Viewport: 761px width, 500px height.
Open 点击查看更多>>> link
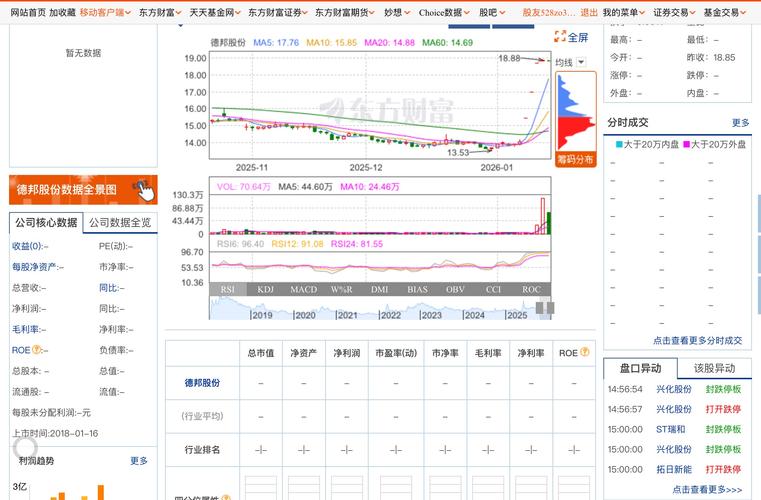[707, 489]
